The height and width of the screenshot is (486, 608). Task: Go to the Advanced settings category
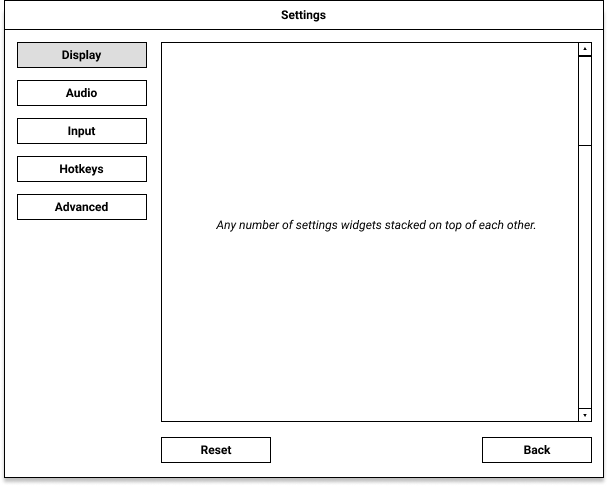[x=82, y=207]
